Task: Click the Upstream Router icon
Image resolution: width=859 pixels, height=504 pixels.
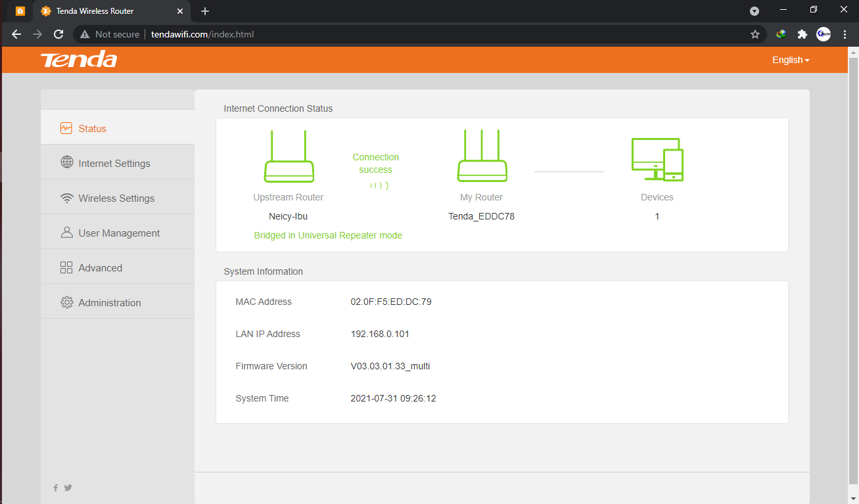Action: click(289, 156)
